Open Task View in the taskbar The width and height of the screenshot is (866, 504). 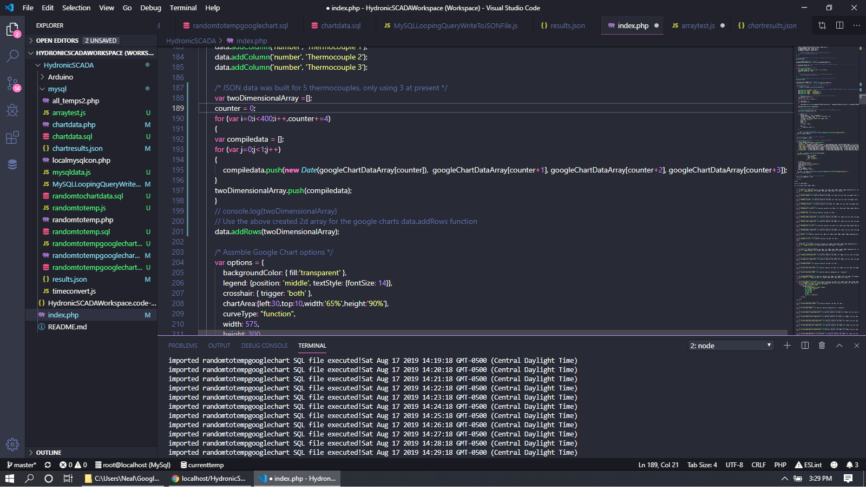coord(68,479)
